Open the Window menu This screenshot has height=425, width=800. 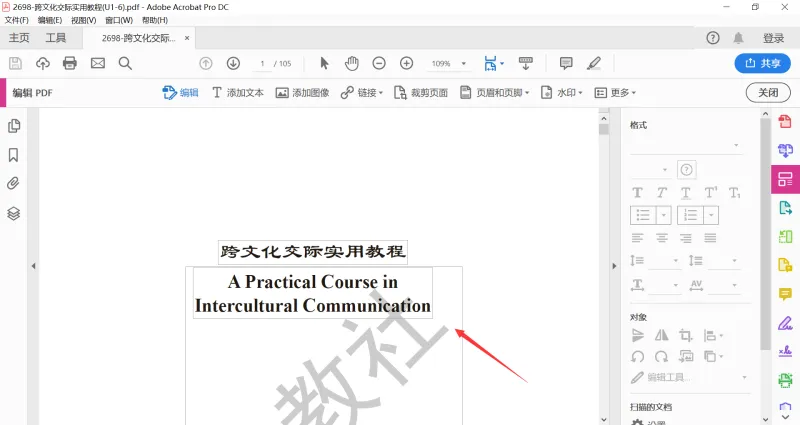(x=119, y=20)
